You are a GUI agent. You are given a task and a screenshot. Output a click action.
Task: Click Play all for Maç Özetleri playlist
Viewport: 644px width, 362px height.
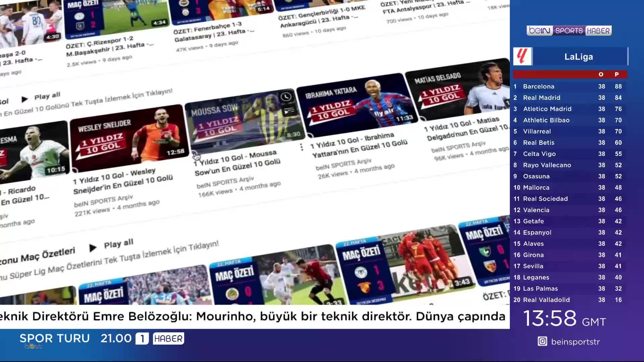[118, 244]
